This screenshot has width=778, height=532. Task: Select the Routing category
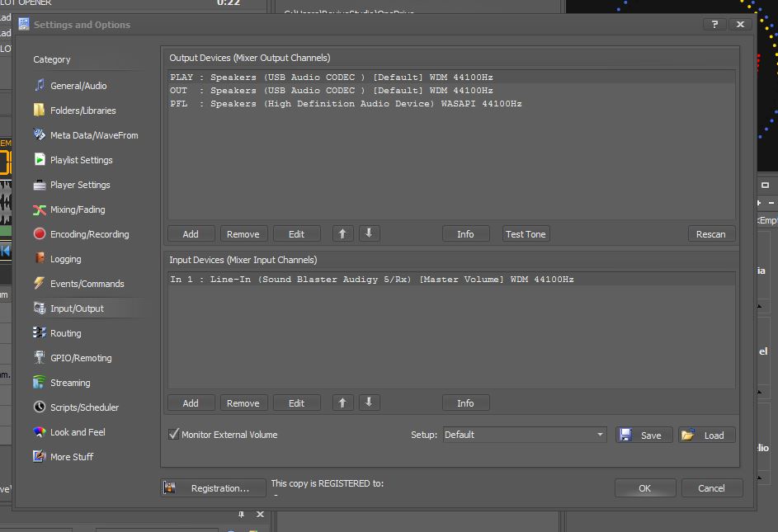pyautogui.click(x=65, y=333)
